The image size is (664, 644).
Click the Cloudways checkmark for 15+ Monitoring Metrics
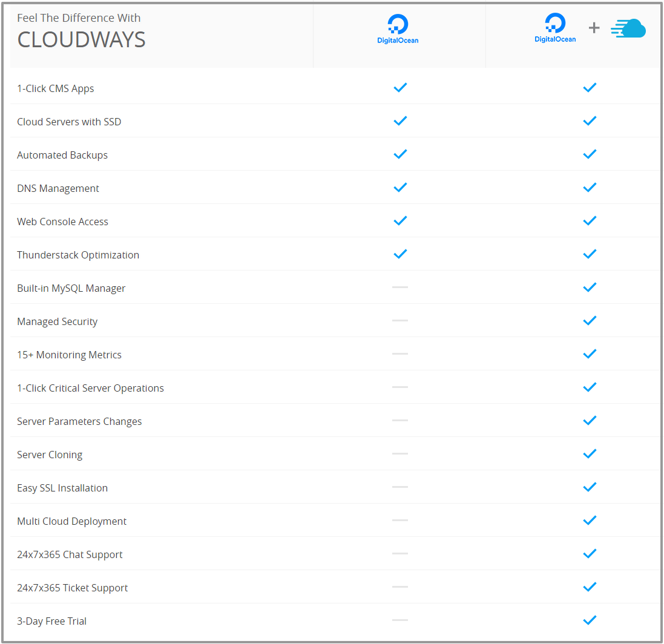point(590,354)
